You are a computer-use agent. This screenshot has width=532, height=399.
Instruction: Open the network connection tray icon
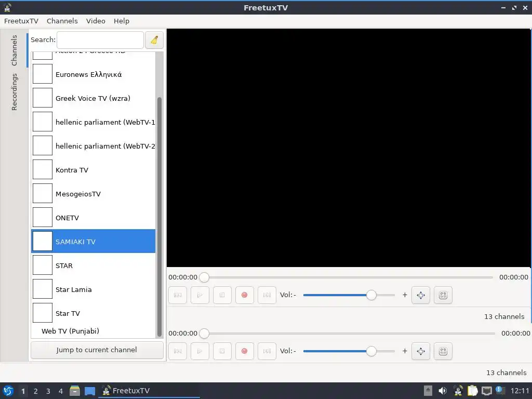486,391
